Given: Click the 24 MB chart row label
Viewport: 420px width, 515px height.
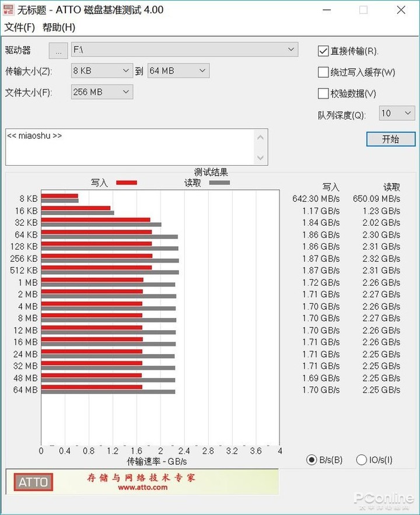Looking at the screenshot, I should pos(26,354).
